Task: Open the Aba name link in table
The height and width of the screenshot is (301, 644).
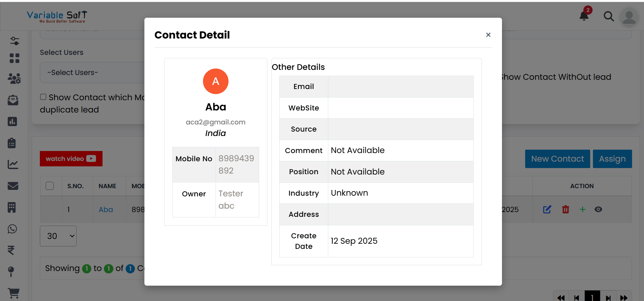Action: click(x=106, y=210)
